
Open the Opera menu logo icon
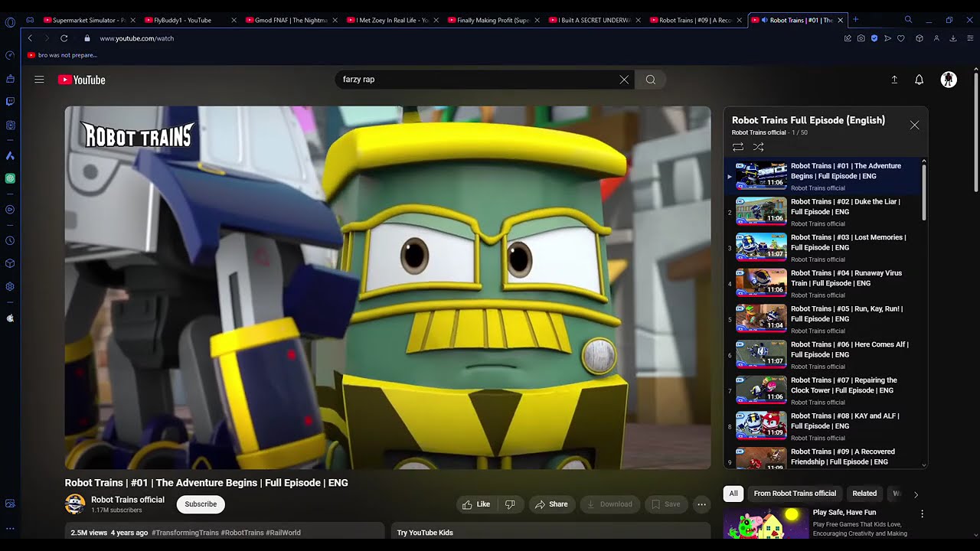point(10,22)
